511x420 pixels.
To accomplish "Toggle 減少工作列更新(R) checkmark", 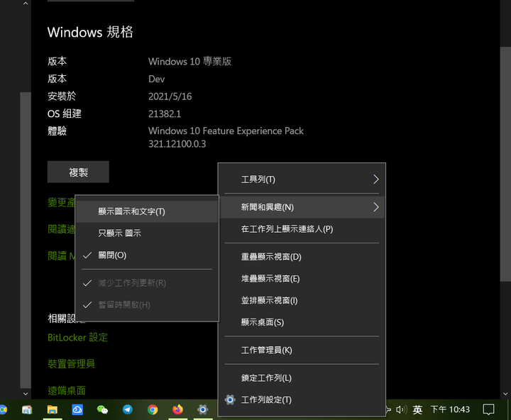I will (x=147, y=283).
